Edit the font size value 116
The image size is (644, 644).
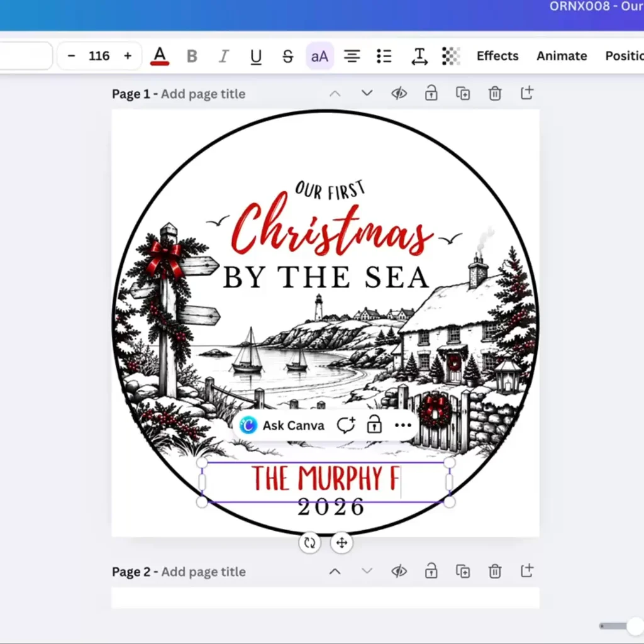point(99,56)
